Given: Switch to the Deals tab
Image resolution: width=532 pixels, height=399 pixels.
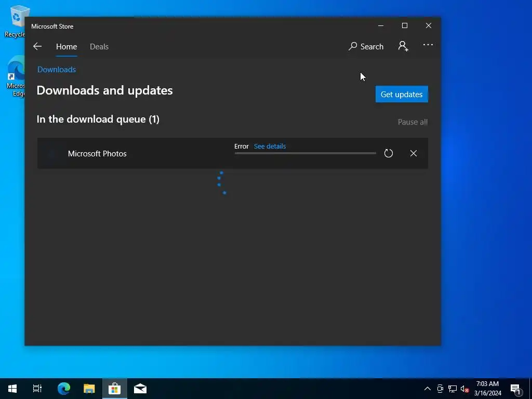Looking at the screenshot, I should (99, 46).
